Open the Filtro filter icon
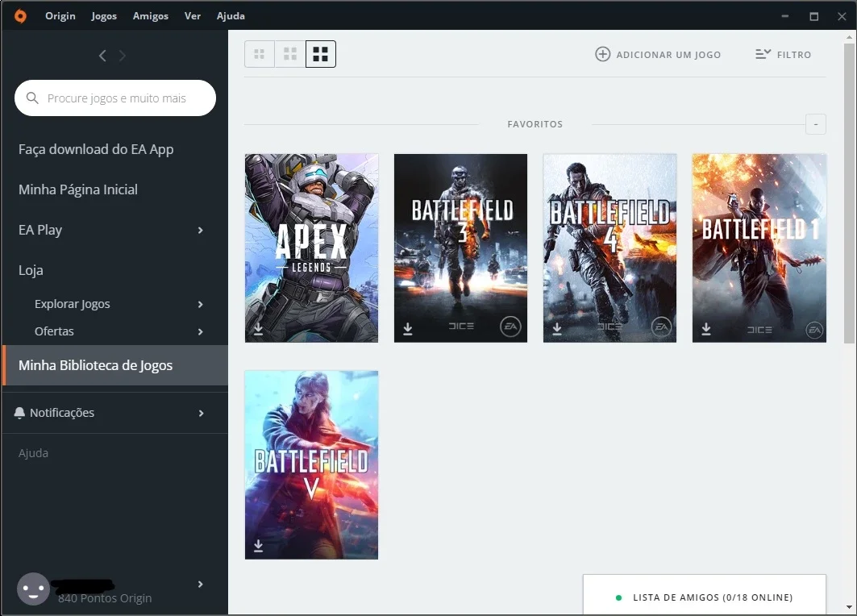 (x=763, y=54)
